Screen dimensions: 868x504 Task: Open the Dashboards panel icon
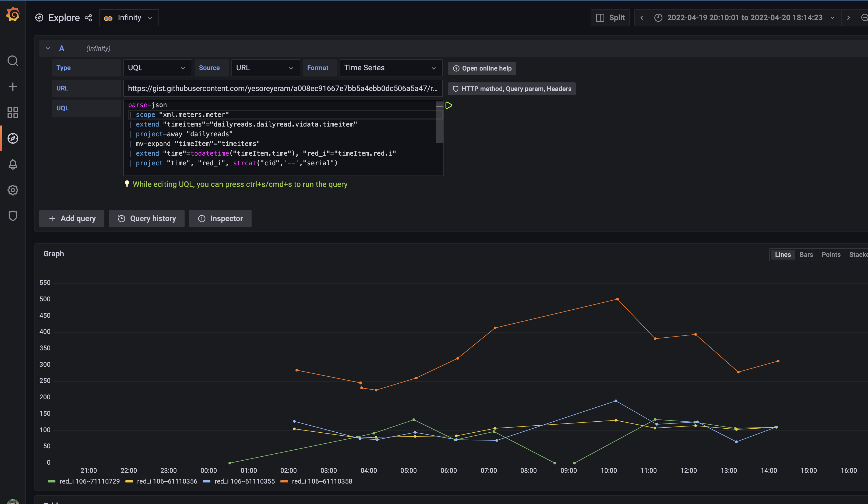coord(13,112)
